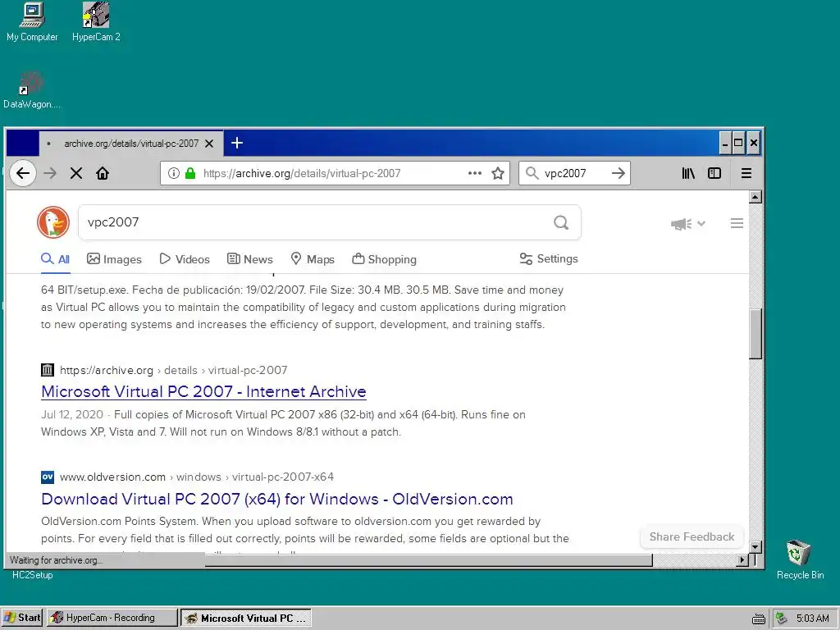
Task: Click the Jul 12, 2020 result date
Action: [x=72, y=414]
